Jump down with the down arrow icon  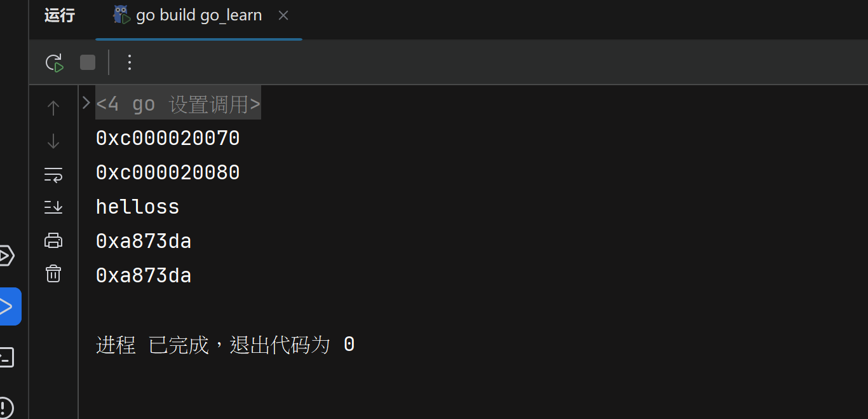pos(53,141)
